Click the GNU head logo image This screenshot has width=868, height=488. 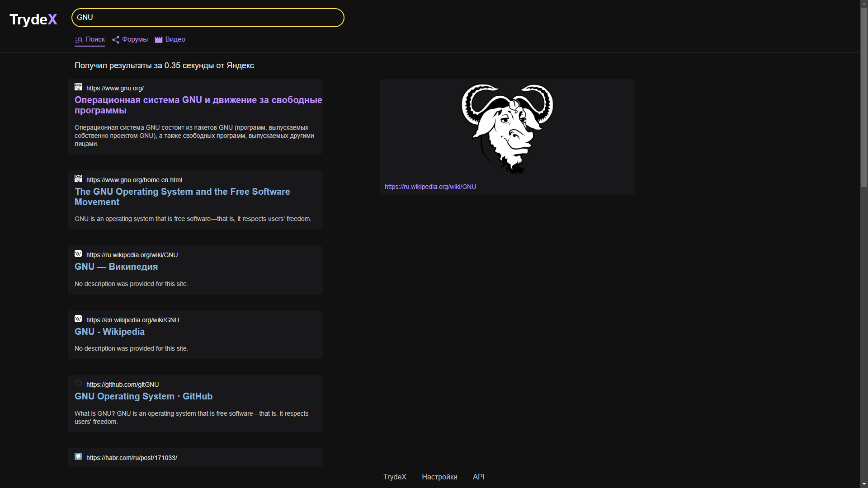pyautogui.click(x=507, y=129)
